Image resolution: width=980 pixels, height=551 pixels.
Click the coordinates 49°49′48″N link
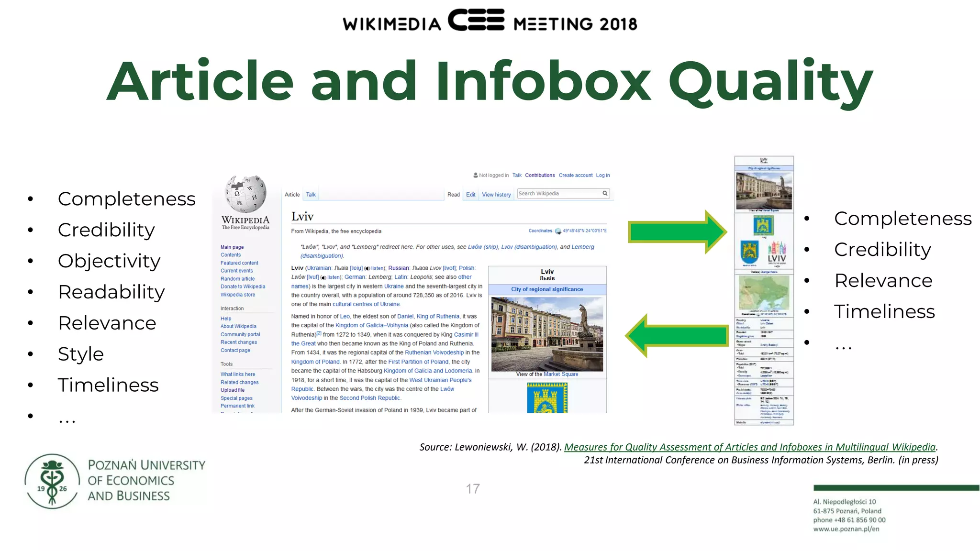(584, 231)
